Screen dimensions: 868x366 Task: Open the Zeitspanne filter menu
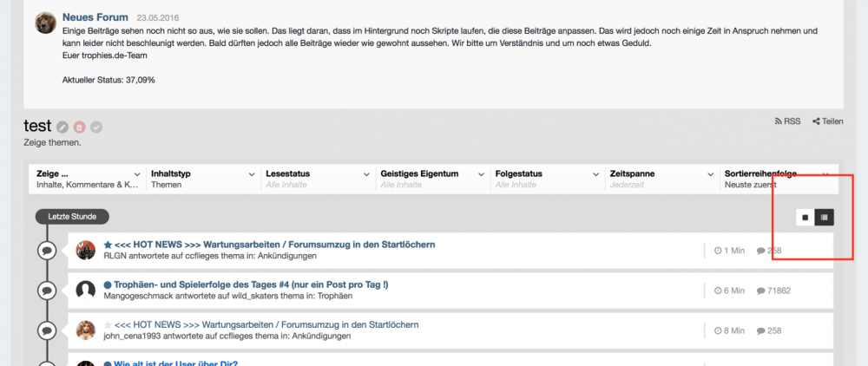click(662, 179)
